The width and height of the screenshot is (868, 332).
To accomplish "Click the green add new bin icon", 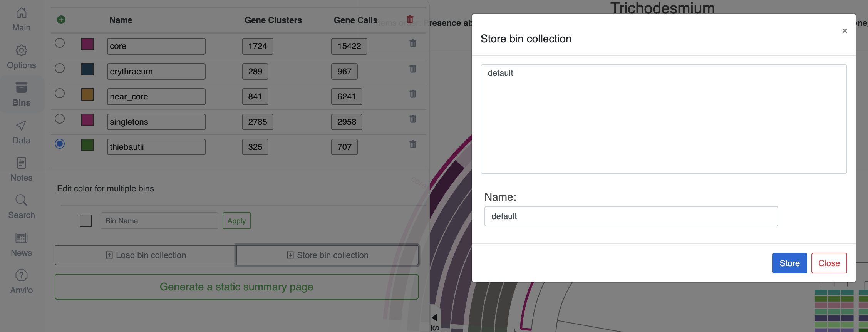I will (x=61, y=20).
